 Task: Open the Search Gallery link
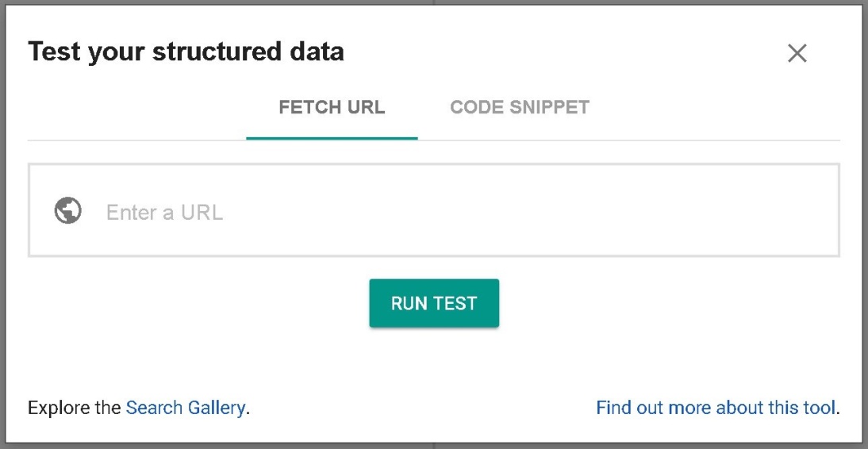coord(185,408)
